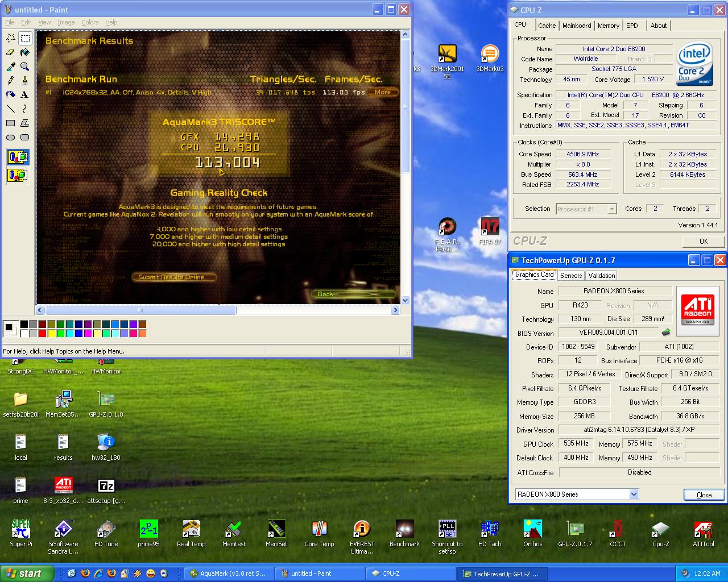The width and height of the screenshot is (728, 582).
Task: Select the Polygon tool in Paint
Action: point(25,123)
